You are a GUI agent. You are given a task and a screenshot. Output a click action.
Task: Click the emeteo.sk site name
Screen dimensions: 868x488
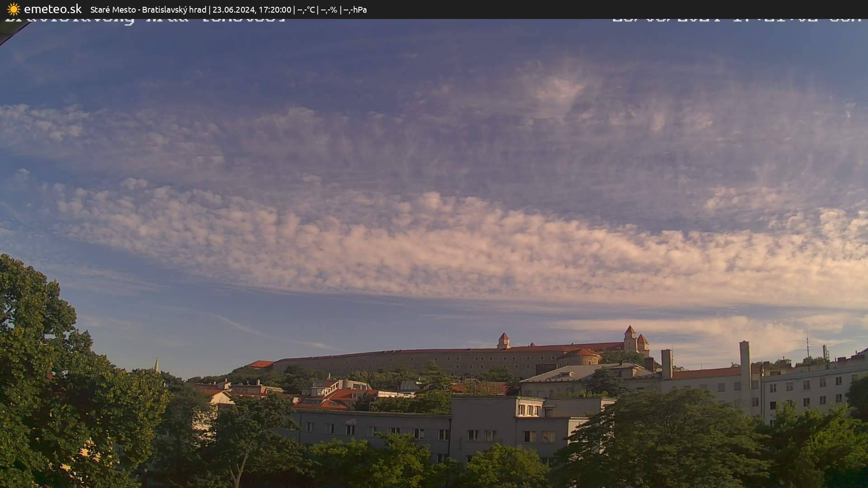pyautogui.click(x=52, y=9)
